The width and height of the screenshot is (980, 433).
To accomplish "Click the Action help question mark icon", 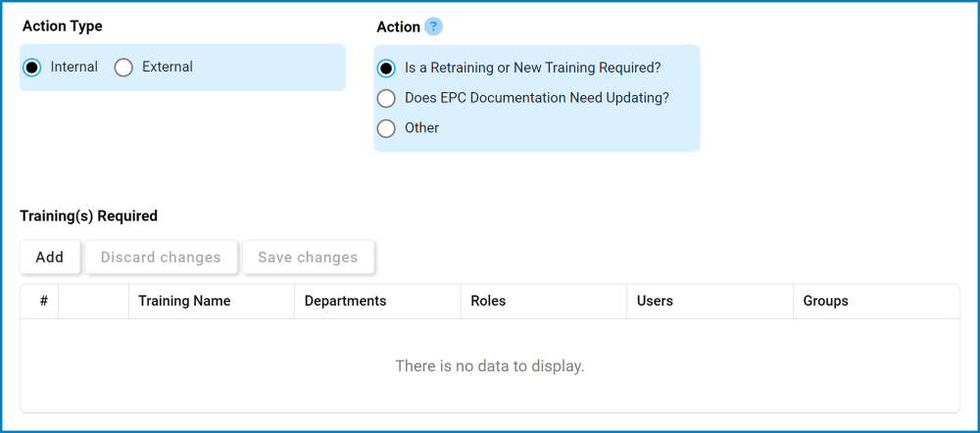I will (x=433, y=26).
